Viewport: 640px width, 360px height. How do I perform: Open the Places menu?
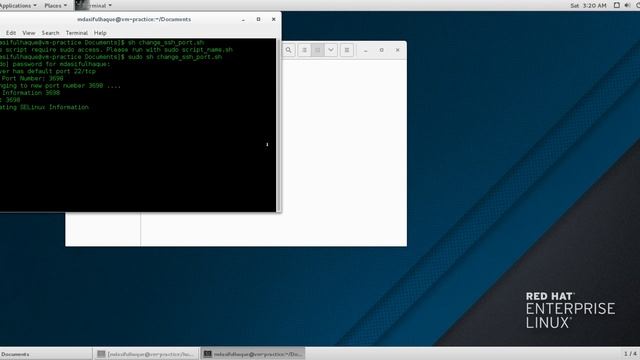pos(56,5)
